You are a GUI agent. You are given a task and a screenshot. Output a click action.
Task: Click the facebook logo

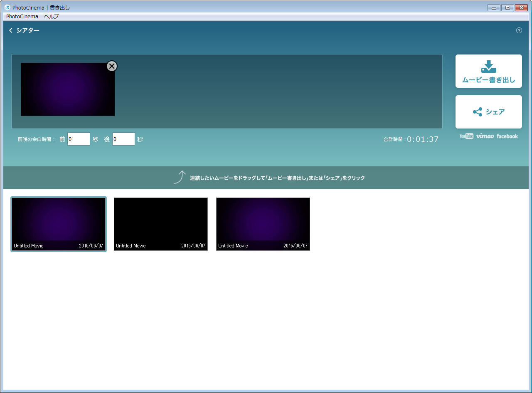click(x=507, y=136)
